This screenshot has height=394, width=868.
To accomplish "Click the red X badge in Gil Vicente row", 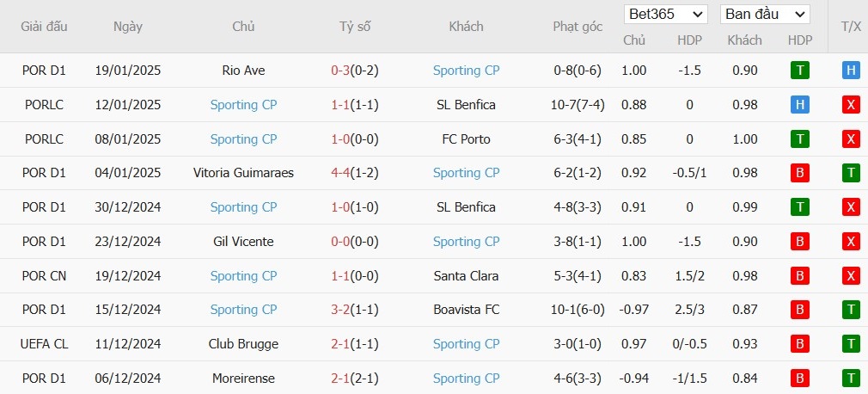I will click(x=851, y=242).
